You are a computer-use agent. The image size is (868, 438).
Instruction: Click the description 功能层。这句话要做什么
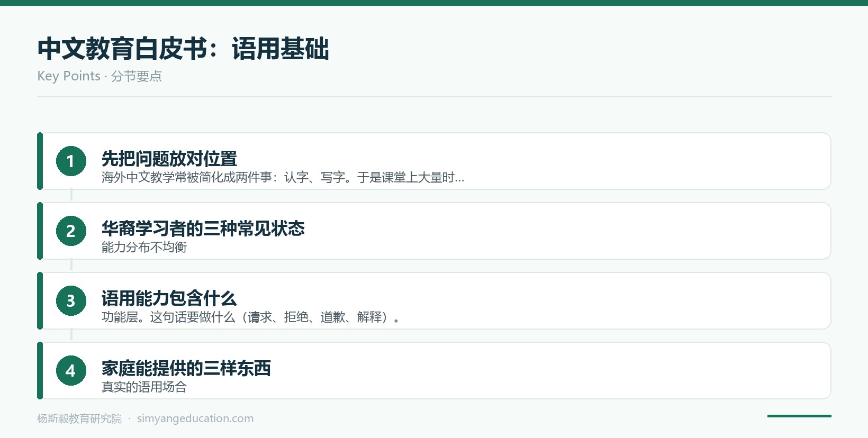[251, 317]
